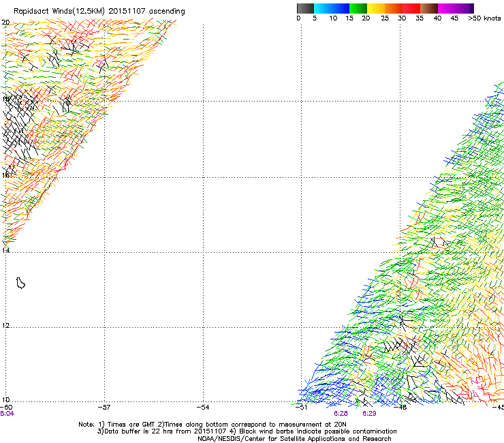Screen dimensions: 504x443
Task: Click the cyan-blue 5-15 knots color bar segment
Action: tap(332, 8)
